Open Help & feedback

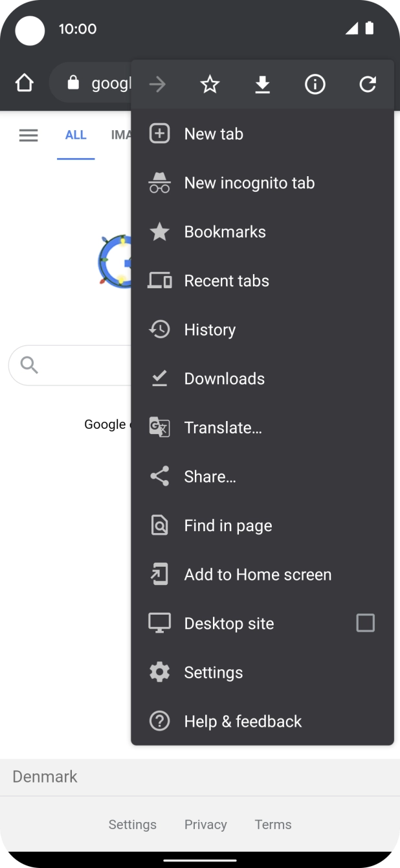[x=243, y=721]
